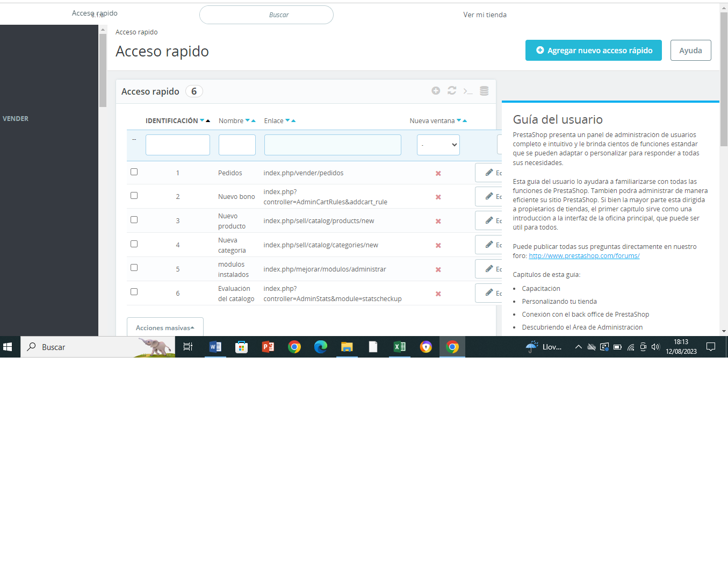
Task: Edit the Nueva categoria row with pencil button
Action: tap(489, 245)
